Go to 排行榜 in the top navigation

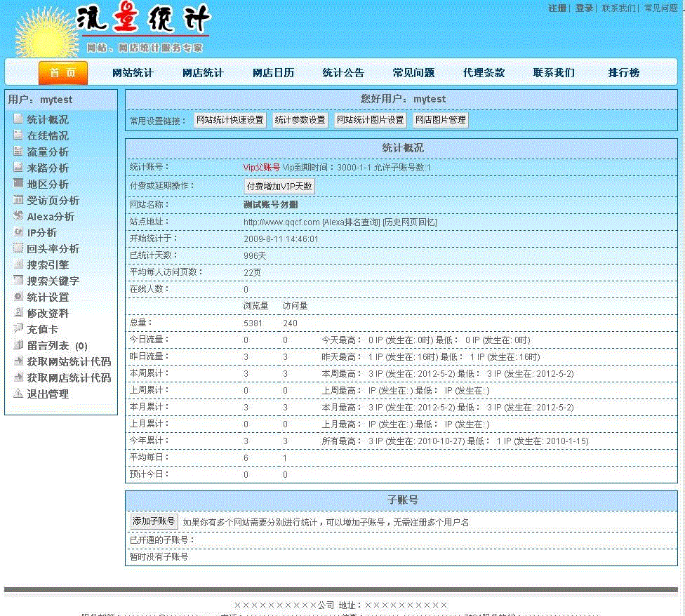coord(623,73)
